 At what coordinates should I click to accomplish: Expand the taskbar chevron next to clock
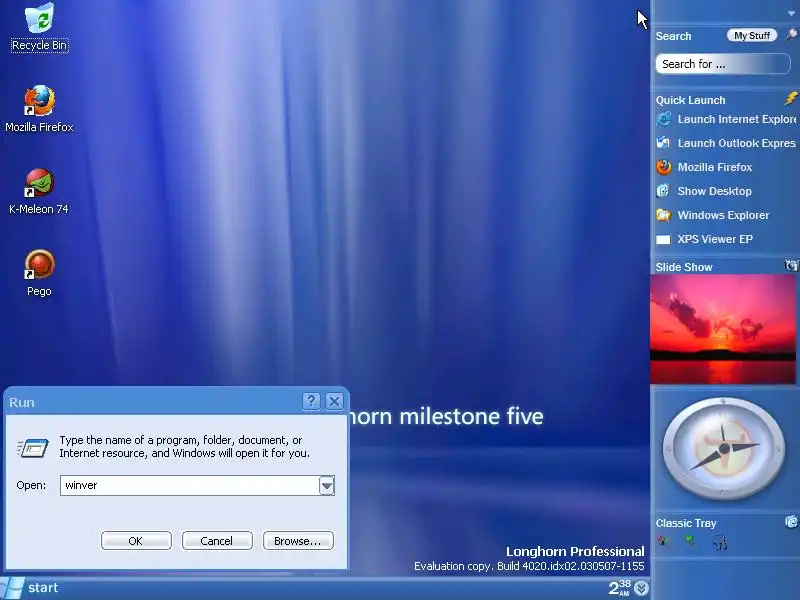click(x=641, y=588)
